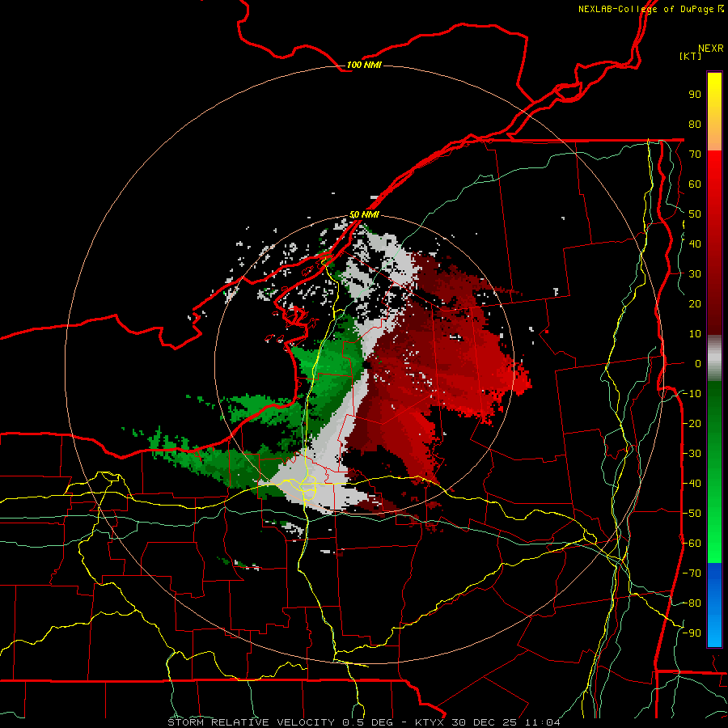Click the [KT] units label
Image resolution: width=728 pixels, height=728 pixels.
coord(691,56)
